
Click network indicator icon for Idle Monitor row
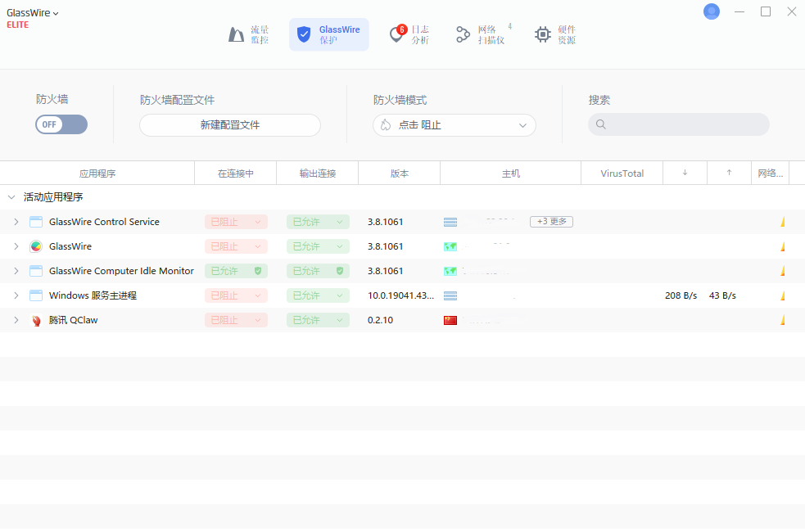click(x=783, y=271)
